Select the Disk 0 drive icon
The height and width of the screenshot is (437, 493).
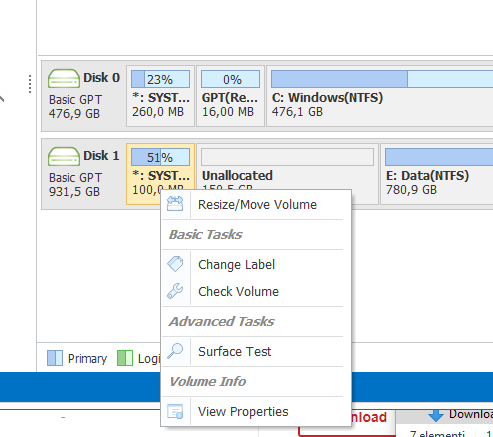click(64, 79)
